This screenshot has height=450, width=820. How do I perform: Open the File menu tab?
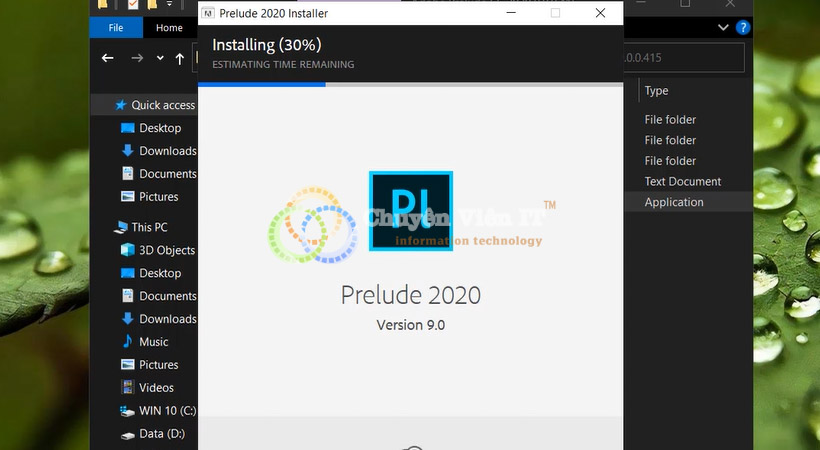[x=116, y=28]
